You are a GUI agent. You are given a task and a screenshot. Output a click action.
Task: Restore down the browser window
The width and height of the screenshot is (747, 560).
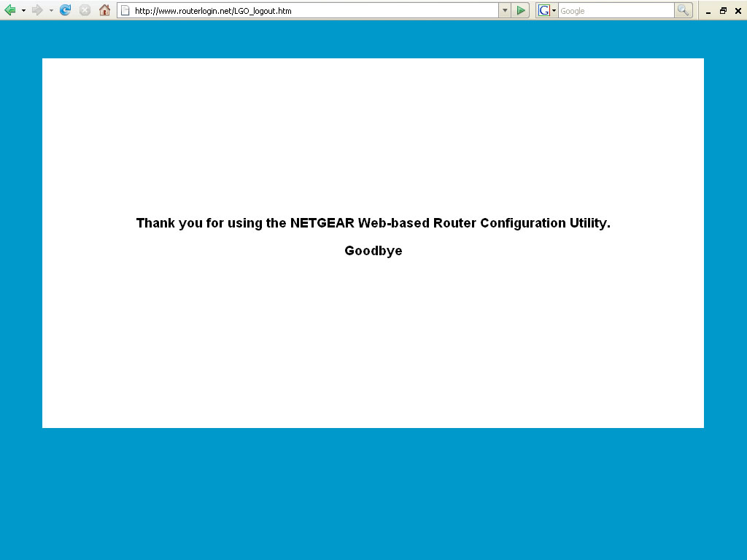[x=723, y=10]
